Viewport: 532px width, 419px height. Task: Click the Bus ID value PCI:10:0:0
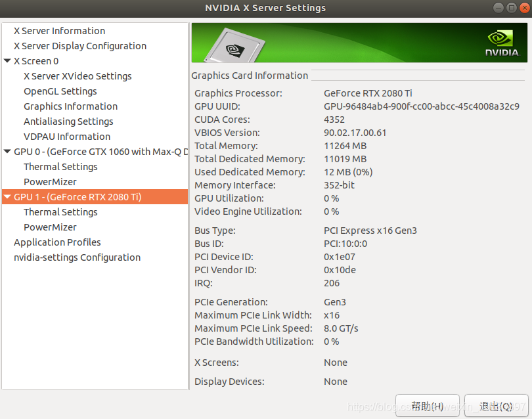345,244
